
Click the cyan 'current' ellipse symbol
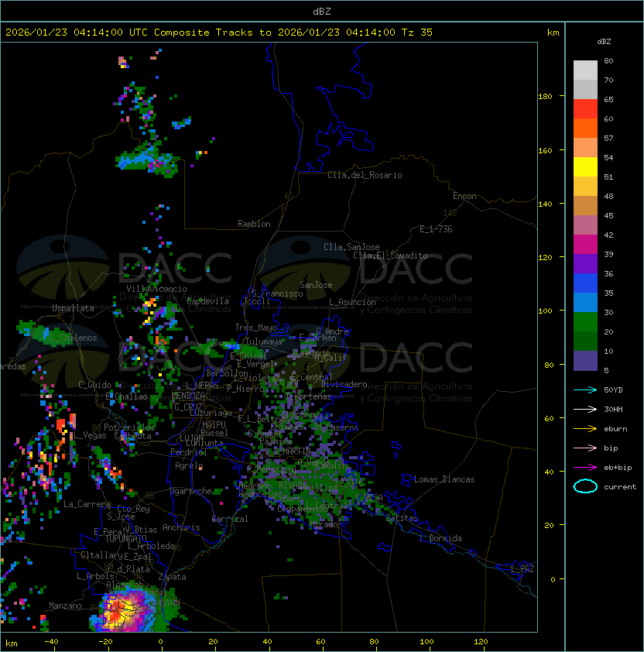pyautogui.click(x=585, y=486)
